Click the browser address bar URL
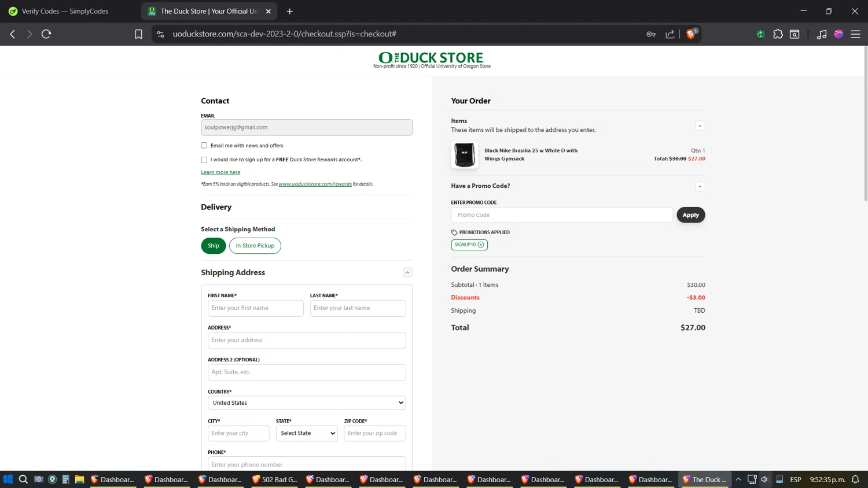The height and width of the screenshot is (488, 868). click(x=285, y=34)
